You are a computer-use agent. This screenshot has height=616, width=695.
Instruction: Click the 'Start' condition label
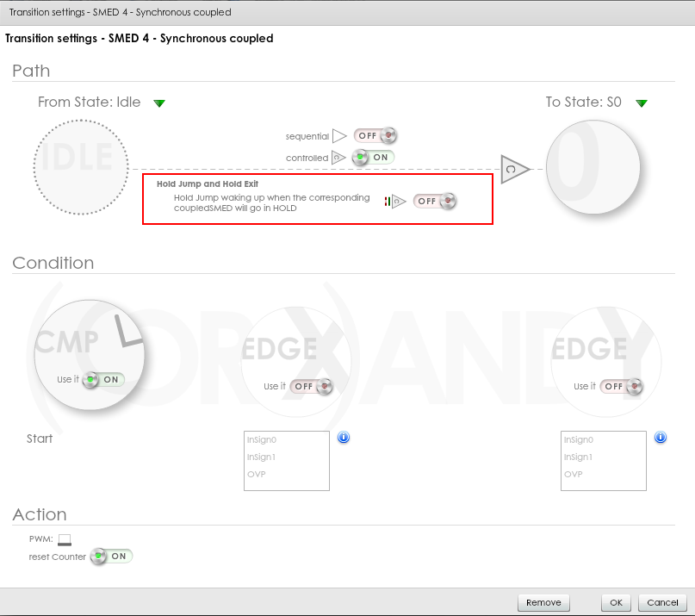tap(40, 439)
